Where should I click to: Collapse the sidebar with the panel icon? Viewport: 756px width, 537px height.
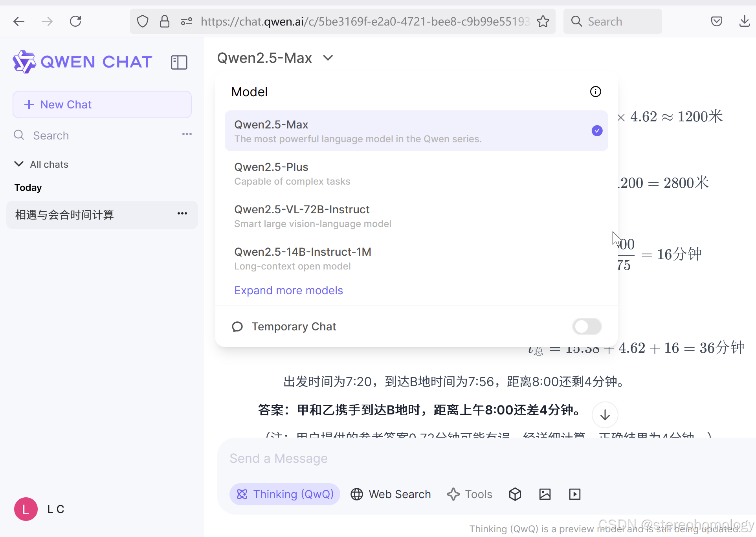click(179, 62)
